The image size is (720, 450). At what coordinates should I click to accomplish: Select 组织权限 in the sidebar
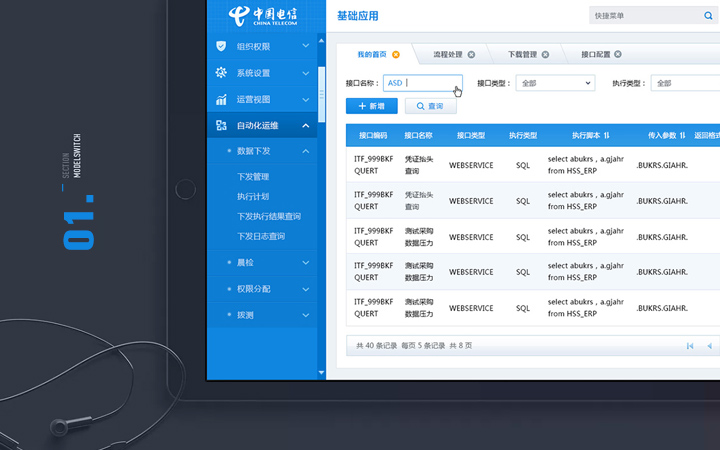tap(262, 46)
